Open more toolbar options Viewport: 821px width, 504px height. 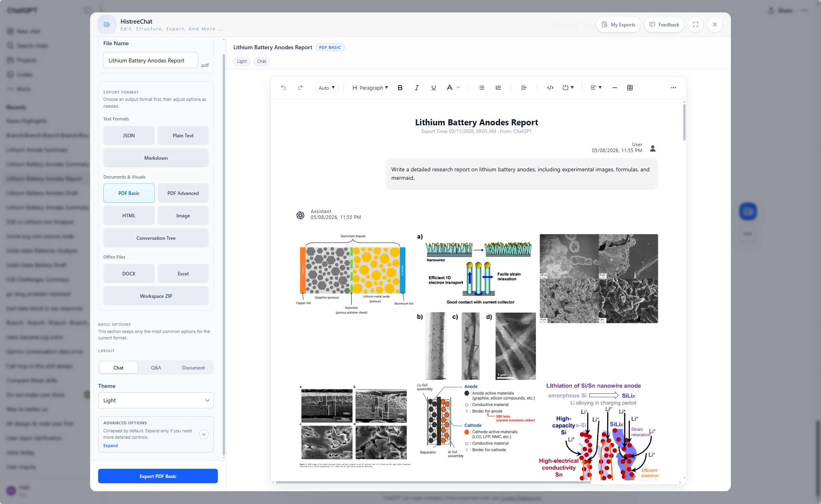(x=674, y=88)
